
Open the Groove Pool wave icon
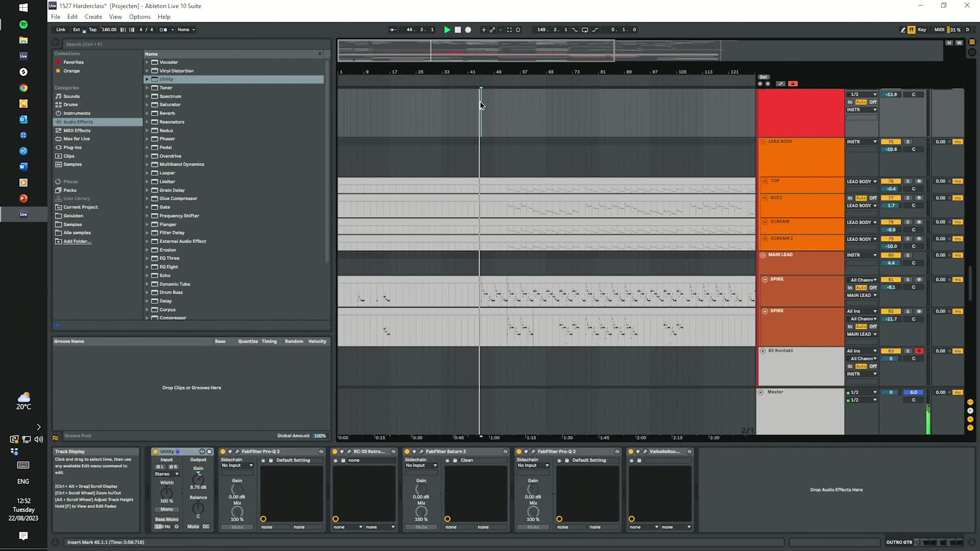tap(55, 437)
